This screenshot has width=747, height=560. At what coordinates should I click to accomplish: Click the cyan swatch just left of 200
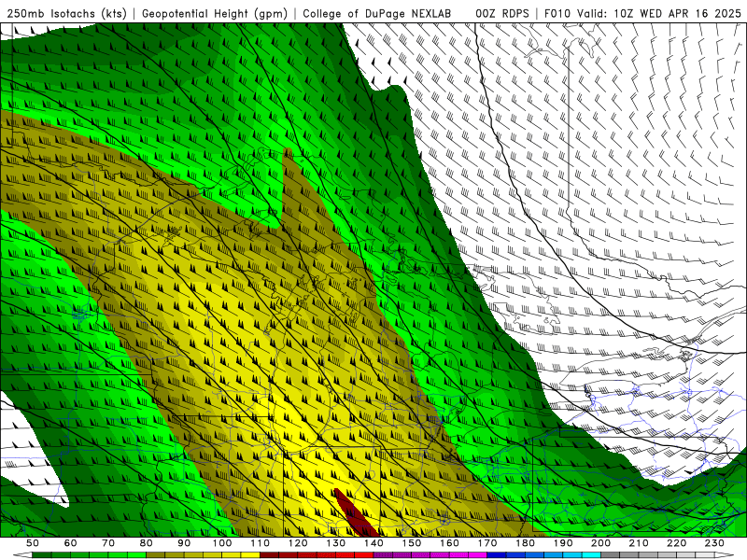591,554
